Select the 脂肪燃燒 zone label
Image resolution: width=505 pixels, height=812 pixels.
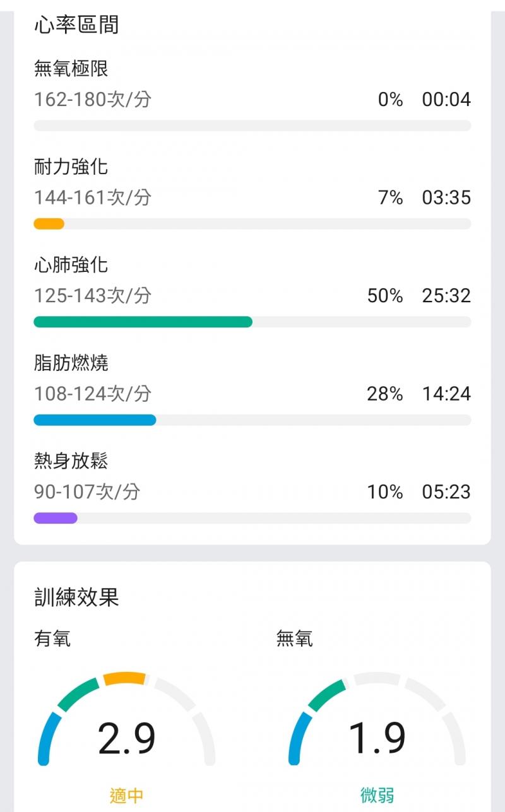pyautogui.click(x=71, y=363)
